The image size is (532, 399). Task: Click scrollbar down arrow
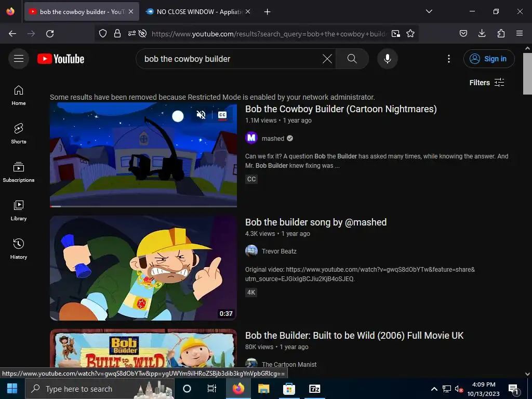(x=527, y=374)
